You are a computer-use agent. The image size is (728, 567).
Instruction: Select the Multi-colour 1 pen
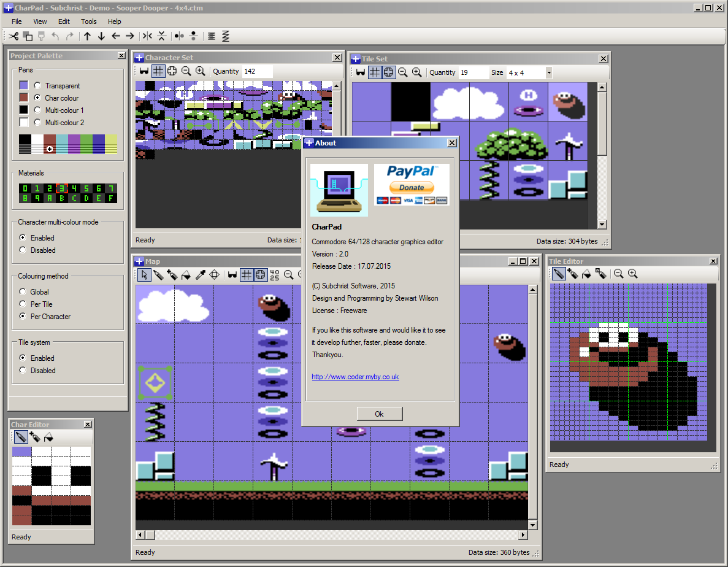point(37,110)
